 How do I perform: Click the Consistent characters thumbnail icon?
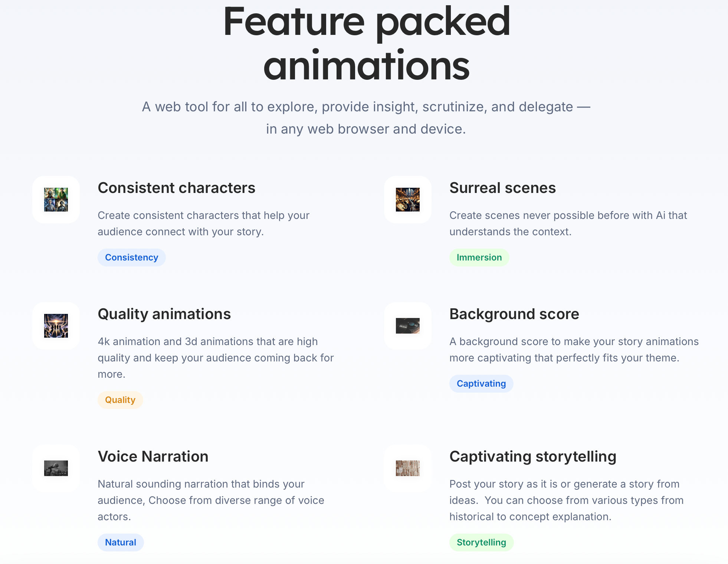click(56, 200)
